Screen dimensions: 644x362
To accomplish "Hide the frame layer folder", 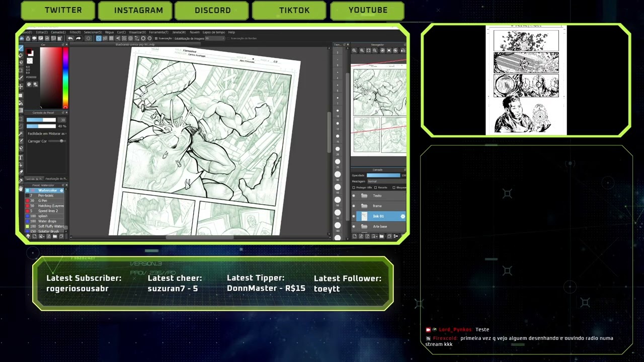I will coord(354,206).
